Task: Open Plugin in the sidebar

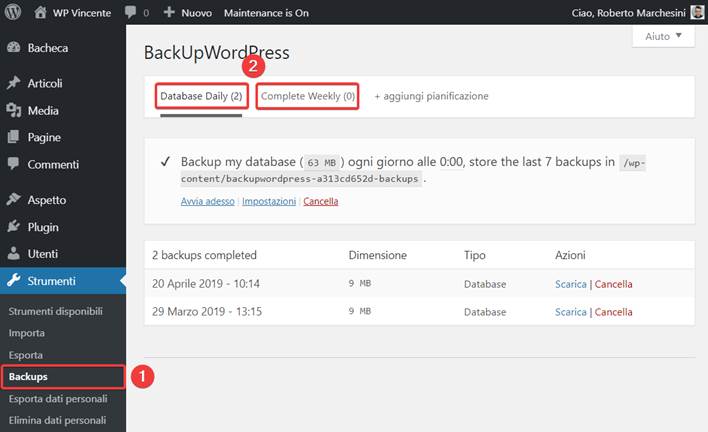Action: [43, 227]
